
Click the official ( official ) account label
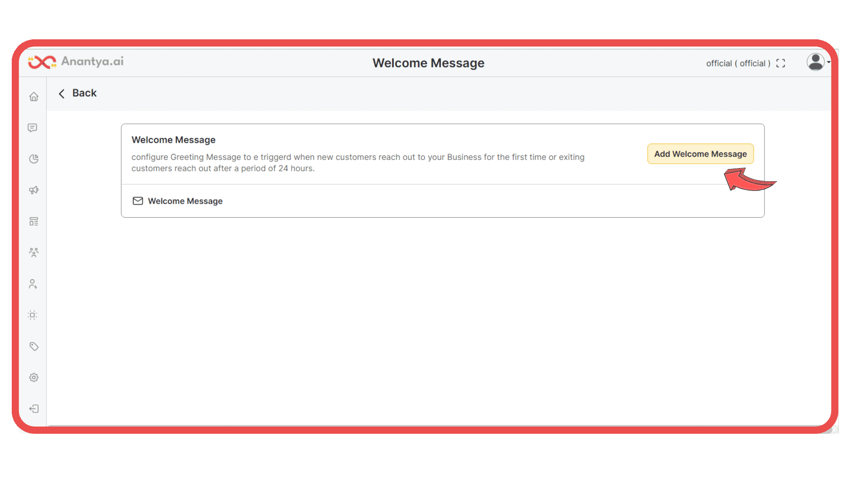738,63
